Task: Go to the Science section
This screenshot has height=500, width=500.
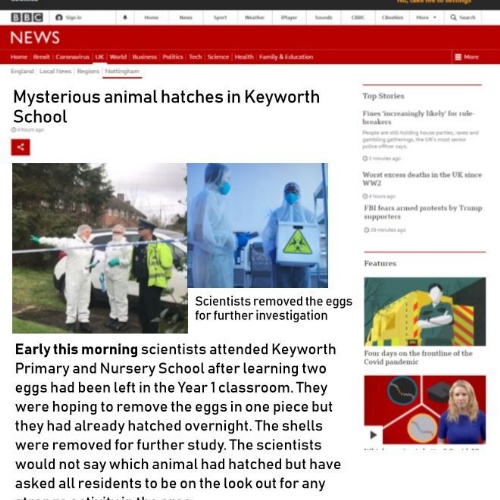Action: pos(218,57)
